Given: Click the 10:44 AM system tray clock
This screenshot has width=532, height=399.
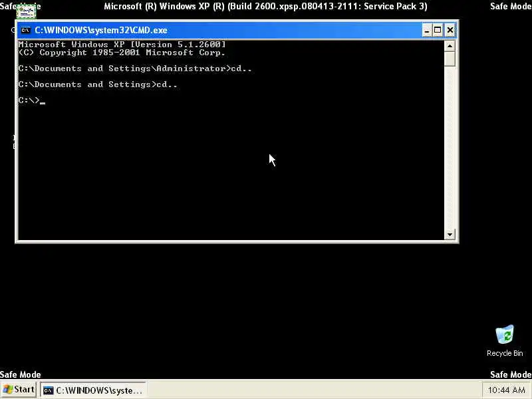Looking at the screenshot, I should pyautogui.click(x=507, y=390).
